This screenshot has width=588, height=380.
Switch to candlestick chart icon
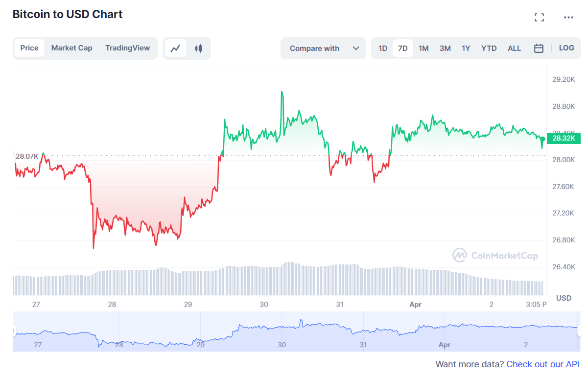pyautogui.click(x=198, y=48)
